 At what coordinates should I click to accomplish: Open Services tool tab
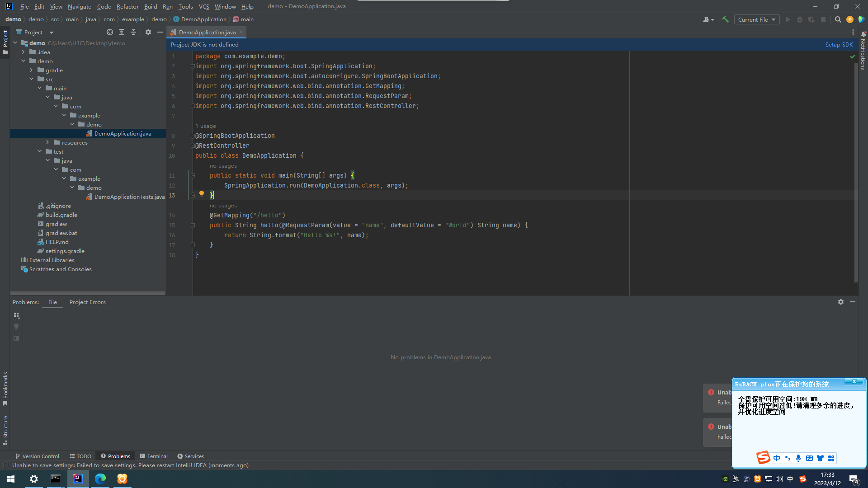[190, 456]
